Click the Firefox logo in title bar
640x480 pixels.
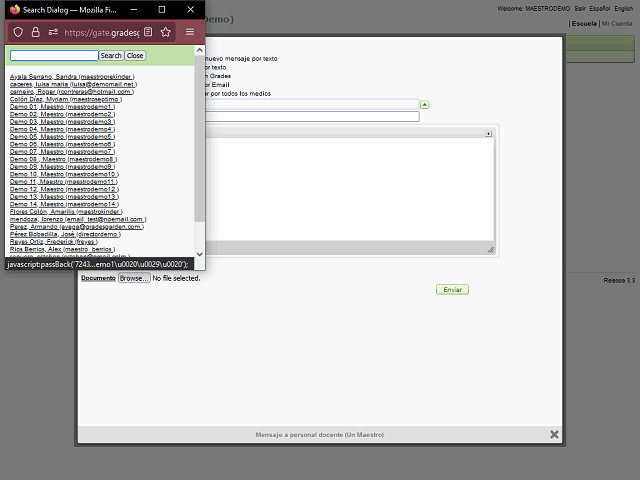(15, 9)
